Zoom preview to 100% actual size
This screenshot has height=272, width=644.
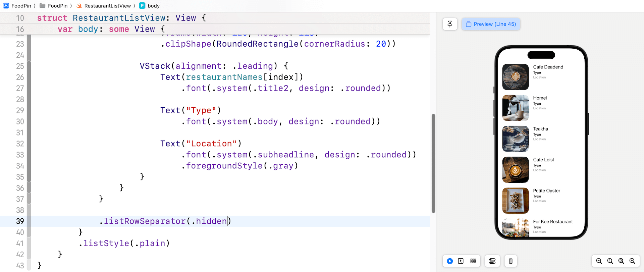(610, 261)
